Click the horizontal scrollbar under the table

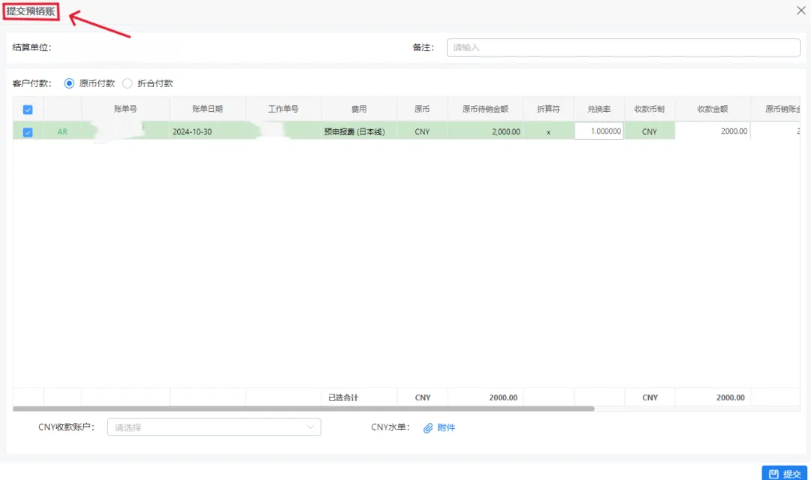304,409
